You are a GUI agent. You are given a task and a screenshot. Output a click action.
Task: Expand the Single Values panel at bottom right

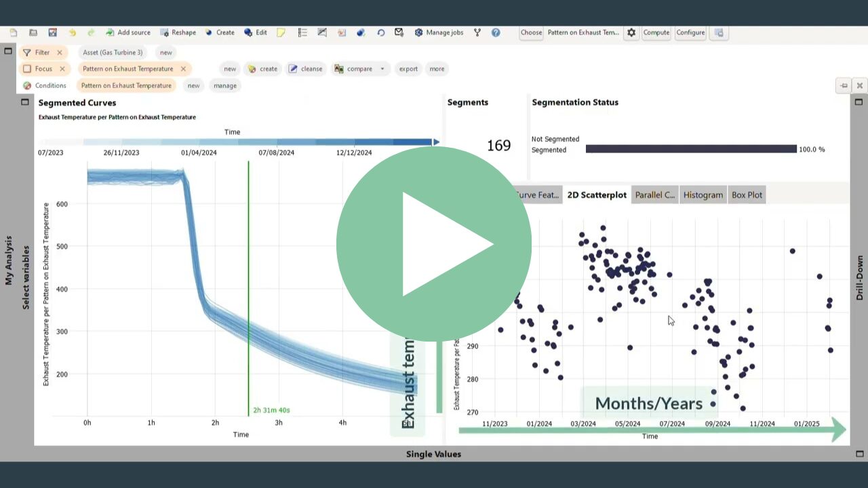pos(859,454)
